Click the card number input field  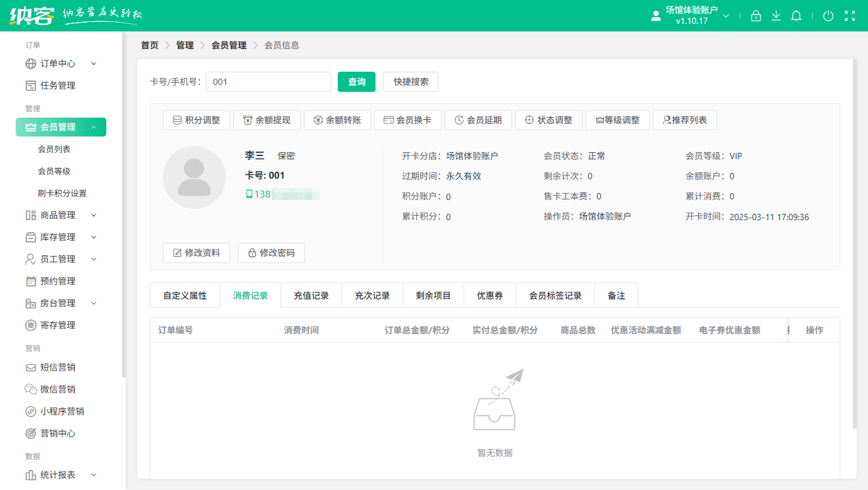point(269,81)
